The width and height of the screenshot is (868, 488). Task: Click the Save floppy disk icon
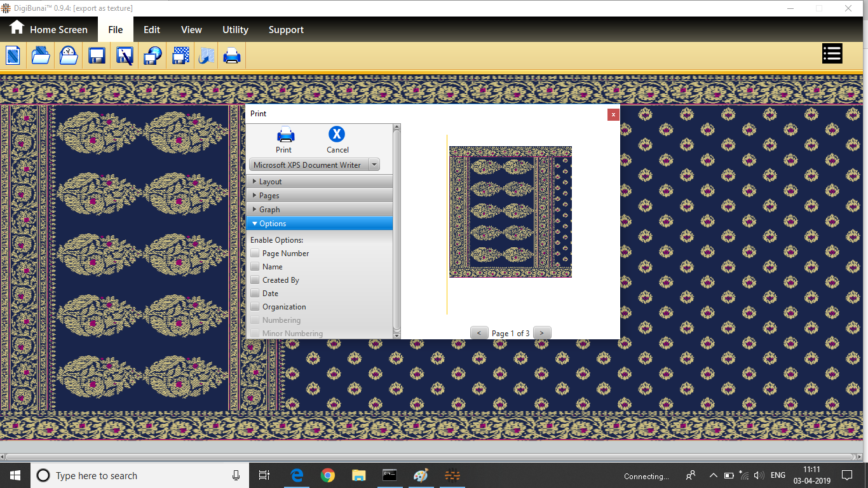(x=97, y=55)
